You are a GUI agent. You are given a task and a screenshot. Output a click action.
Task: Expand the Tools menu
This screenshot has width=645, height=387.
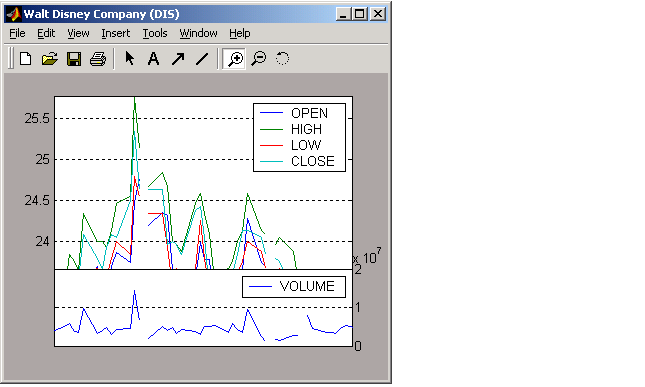pyautogui.click(x=155, y=33)
